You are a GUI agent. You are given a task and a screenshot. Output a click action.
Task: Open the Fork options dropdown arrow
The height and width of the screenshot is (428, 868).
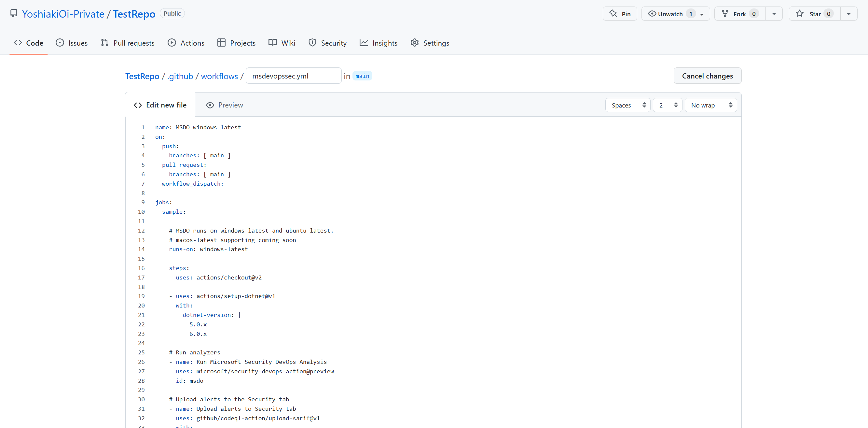pyautogui.click(x=774, y=13)
